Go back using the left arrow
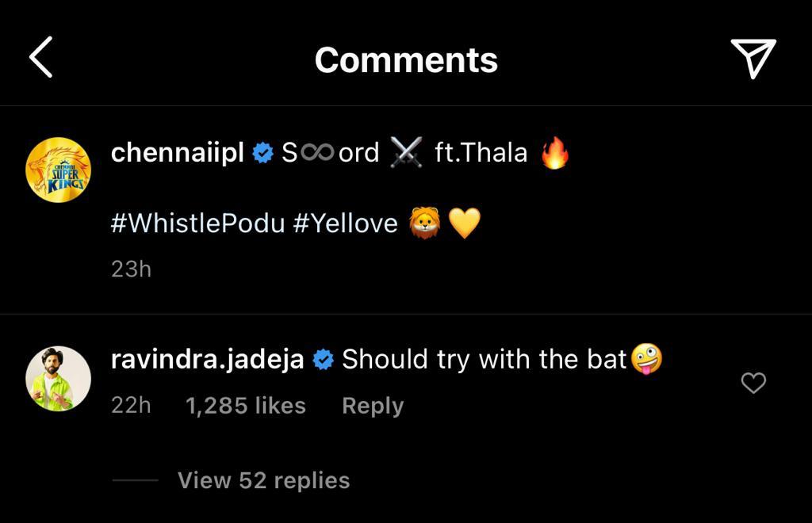Viewport: 812px width, 523px height. click(x=41, y=59)
